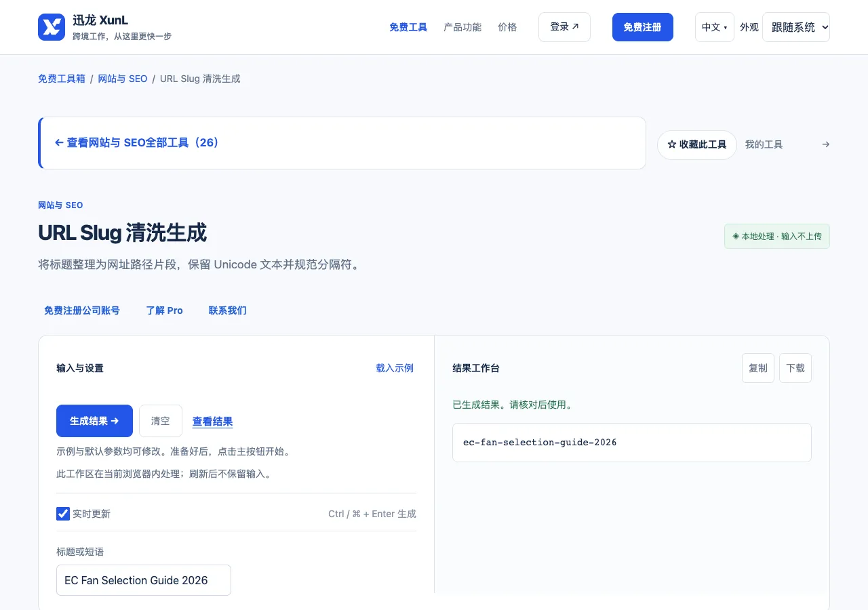
Task: Click 已生成结果。请核对后使用。 status message
Action: tap(513, 405)
